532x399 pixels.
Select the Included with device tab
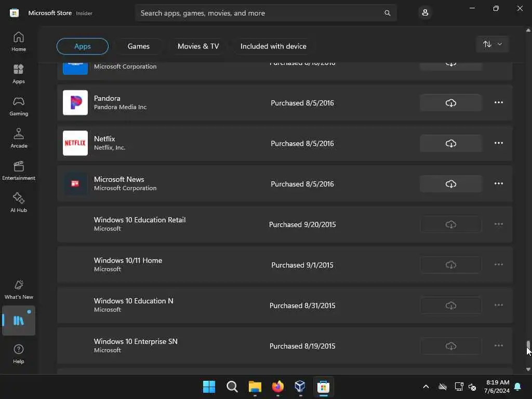click(273, 46)
